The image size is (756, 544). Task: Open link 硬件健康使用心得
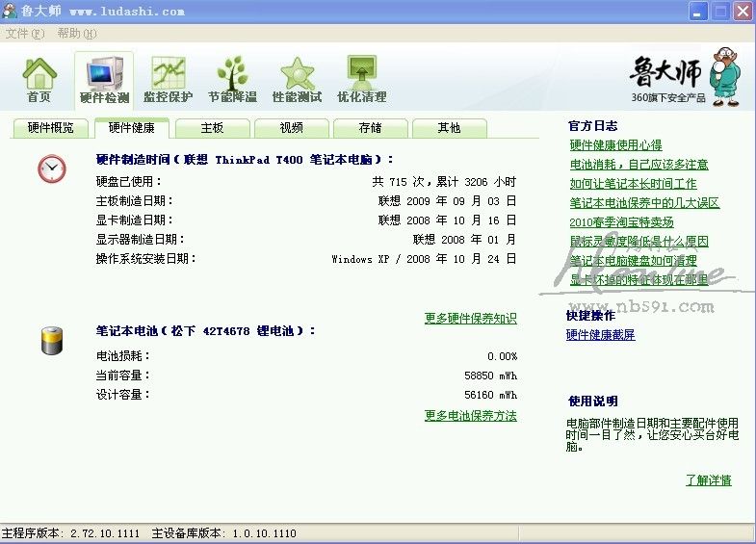point(615,145)
